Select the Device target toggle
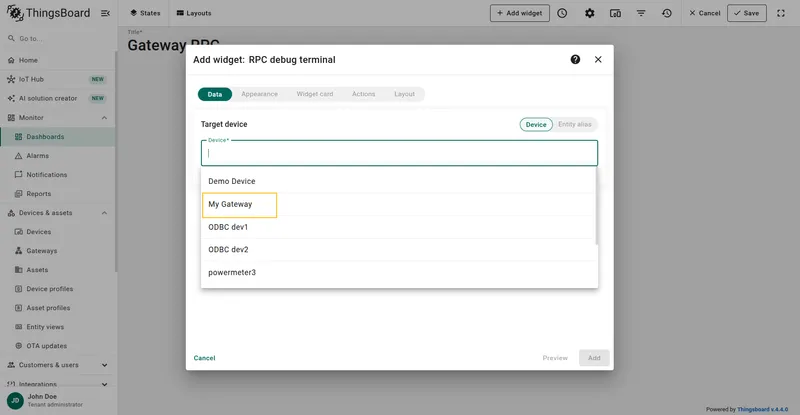The width and height of the screenshot is (800, 415). [536, 125]
